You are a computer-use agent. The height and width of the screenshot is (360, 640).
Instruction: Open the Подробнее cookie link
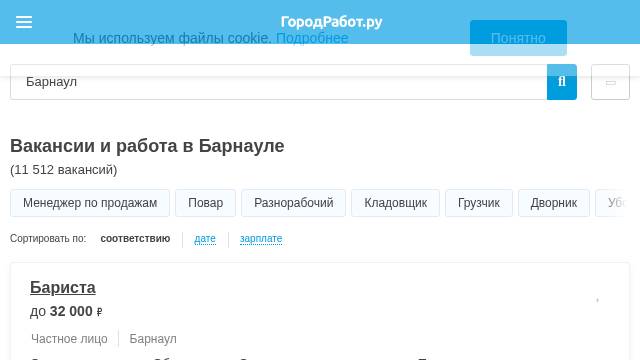(x=312, y=38)
